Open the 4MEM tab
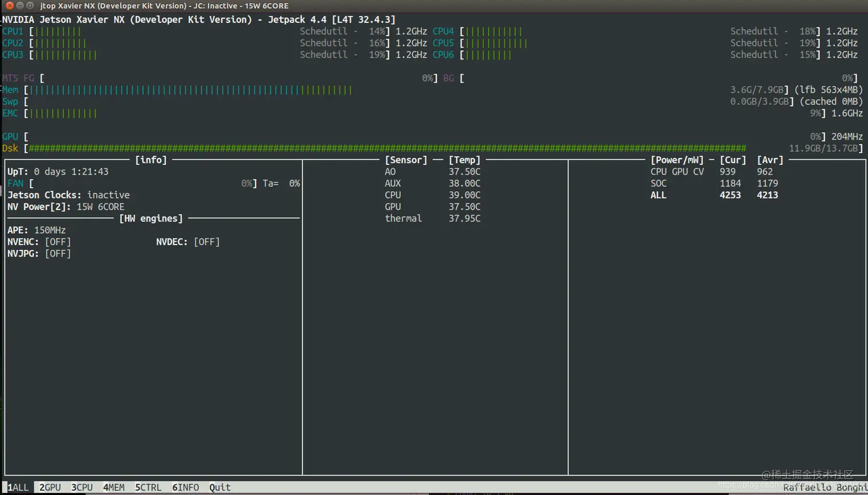Screen dimensions: 868x495 click(114, 487)
